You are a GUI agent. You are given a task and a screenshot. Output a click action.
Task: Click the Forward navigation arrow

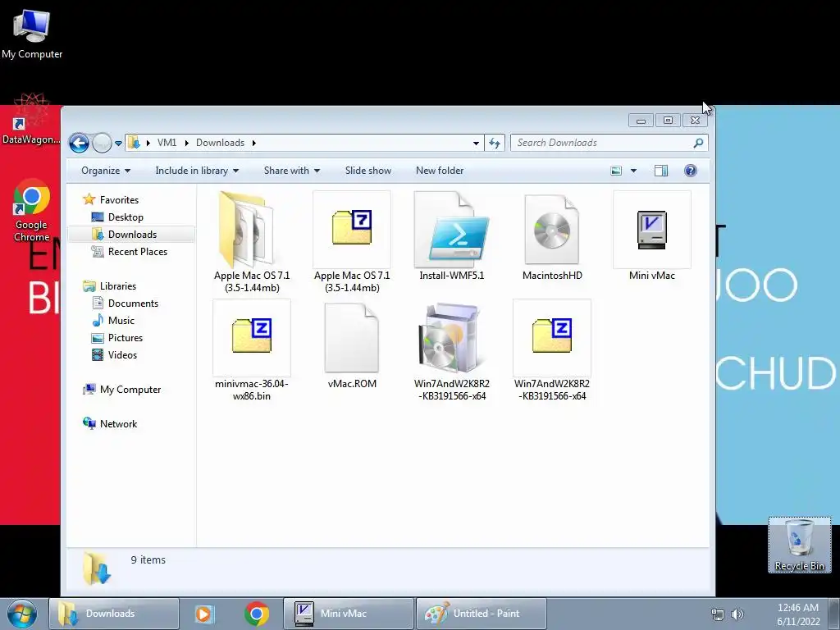pyautogui.click(x=101, y=143)
